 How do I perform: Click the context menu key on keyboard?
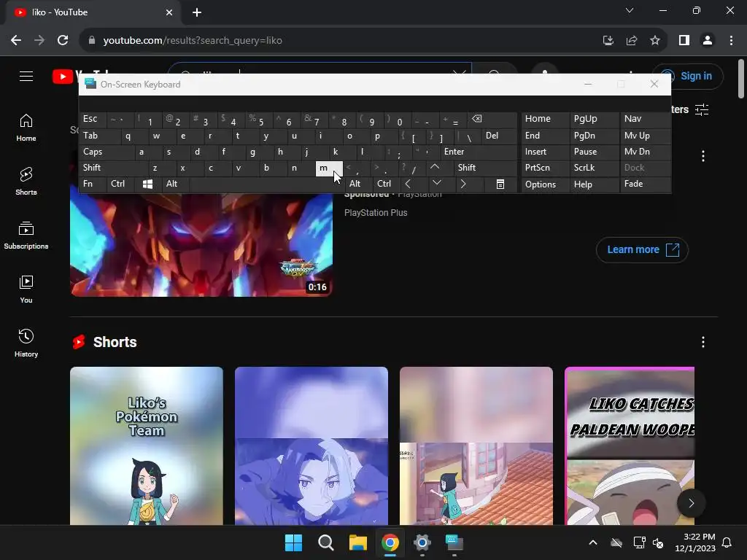(500, 184)
